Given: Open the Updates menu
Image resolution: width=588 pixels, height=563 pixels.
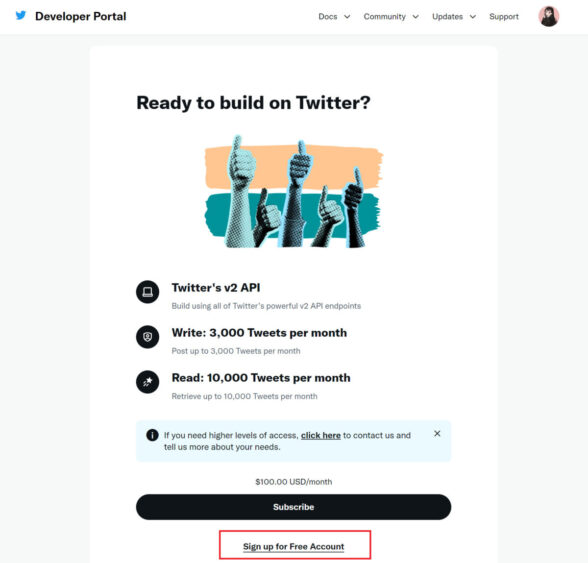Looking at the screenshot, I should 447,17.
